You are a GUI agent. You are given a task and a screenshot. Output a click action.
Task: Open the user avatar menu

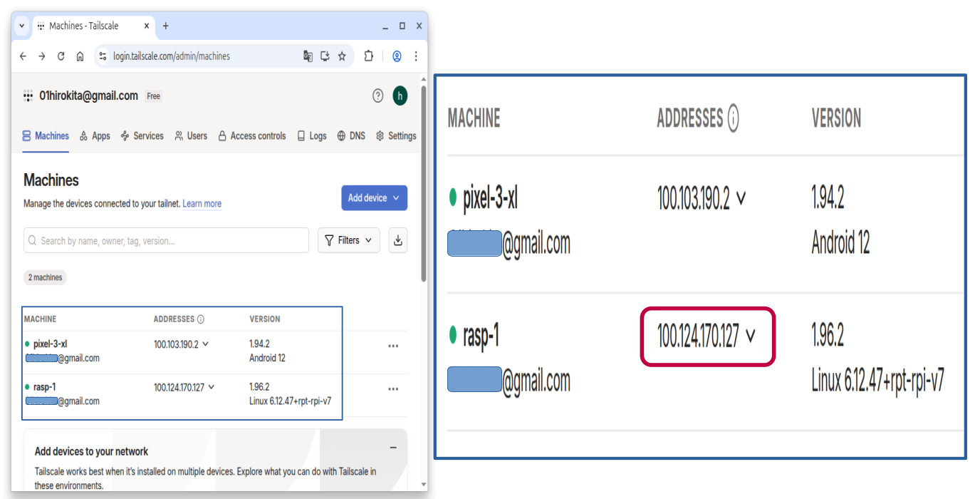tap(400, 96)
